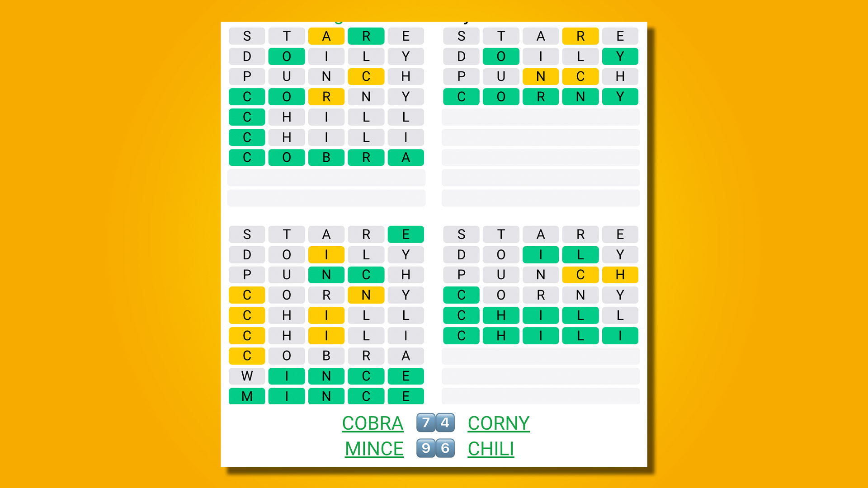868x488 pixels.
Task: Select the green R tile row one
Action: [367, 36]
